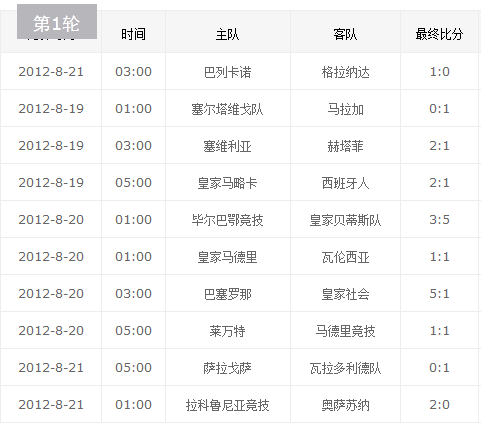Click the 主队 column header
Viewport: 481px width, 423px height.
coord(227,34)
